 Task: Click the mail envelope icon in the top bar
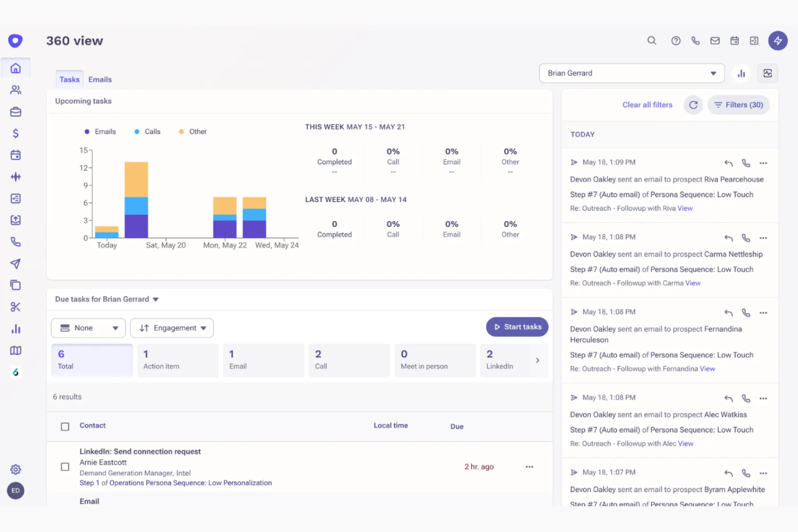[715, 40]
